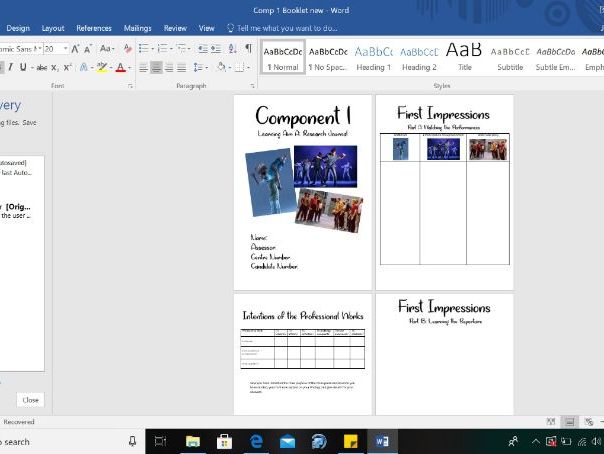Open Paragraph dialog launcher

point(252,86)
